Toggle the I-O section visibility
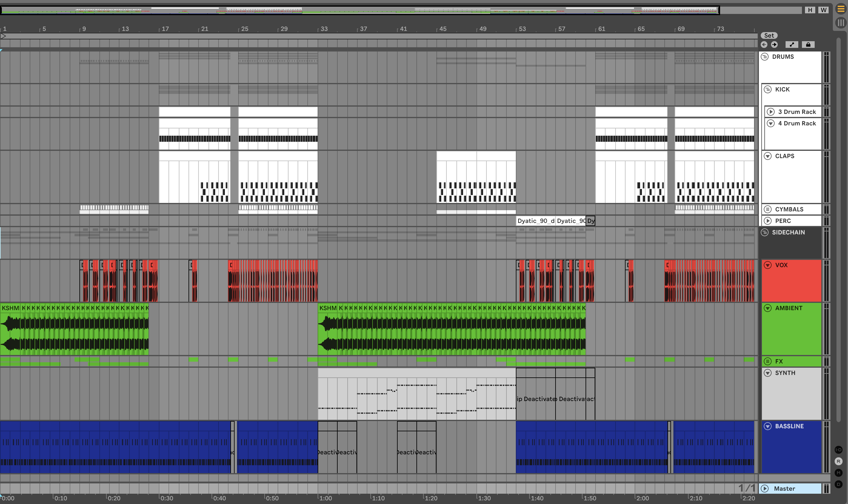Image resolution: width=848 pixels, height=504 pixels. click(x=839, y=450)
